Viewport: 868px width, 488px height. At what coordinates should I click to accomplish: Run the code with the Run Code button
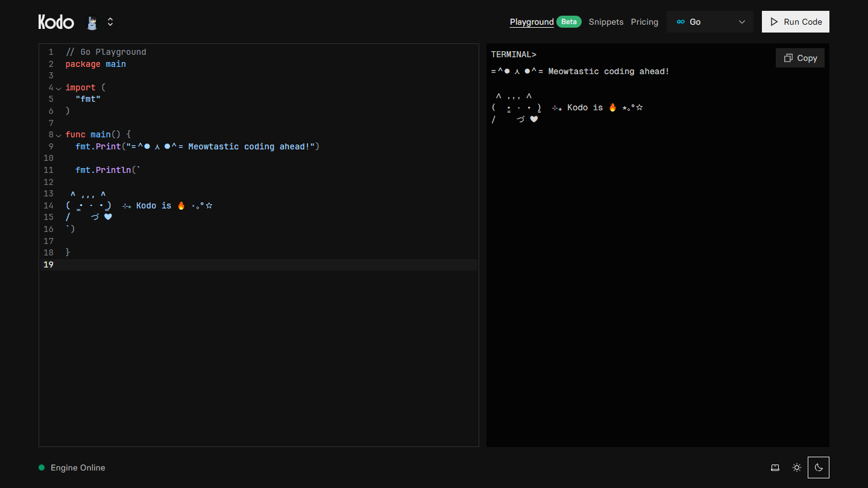pyautogui.click(x=796, y=22)
